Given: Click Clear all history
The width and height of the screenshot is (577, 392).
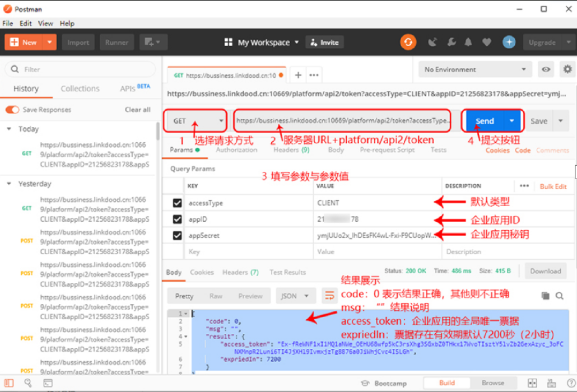Looking at the screenshot, I should click(138, 110).
